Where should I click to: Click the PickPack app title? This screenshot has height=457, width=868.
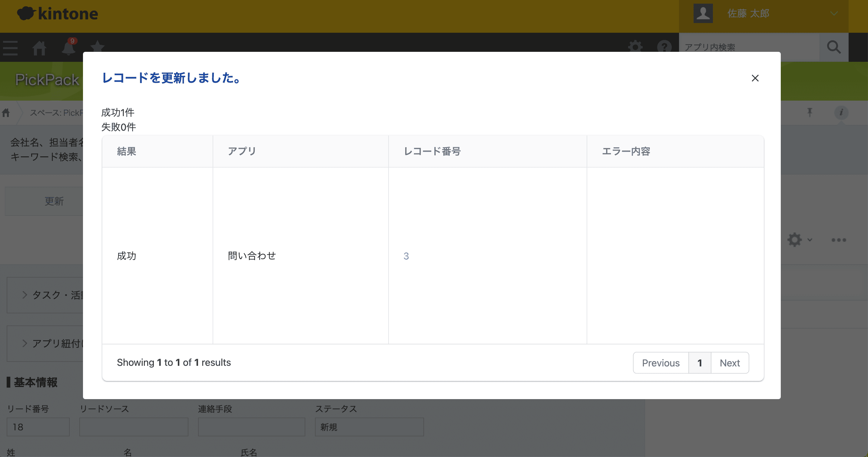pyautogui.click(x=48, y=80)
